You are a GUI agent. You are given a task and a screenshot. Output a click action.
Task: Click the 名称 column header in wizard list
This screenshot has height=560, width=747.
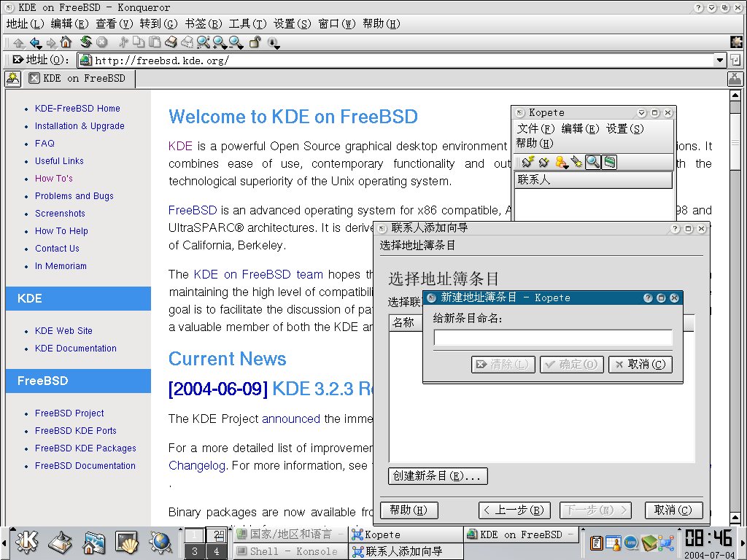click(x=404, y=323)
